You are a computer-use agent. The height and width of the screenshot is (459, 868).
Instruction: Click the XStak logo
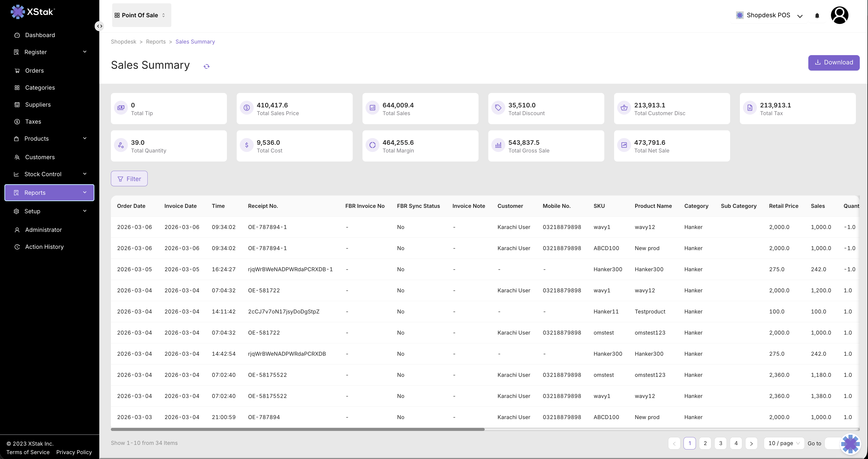pos(33,12)
